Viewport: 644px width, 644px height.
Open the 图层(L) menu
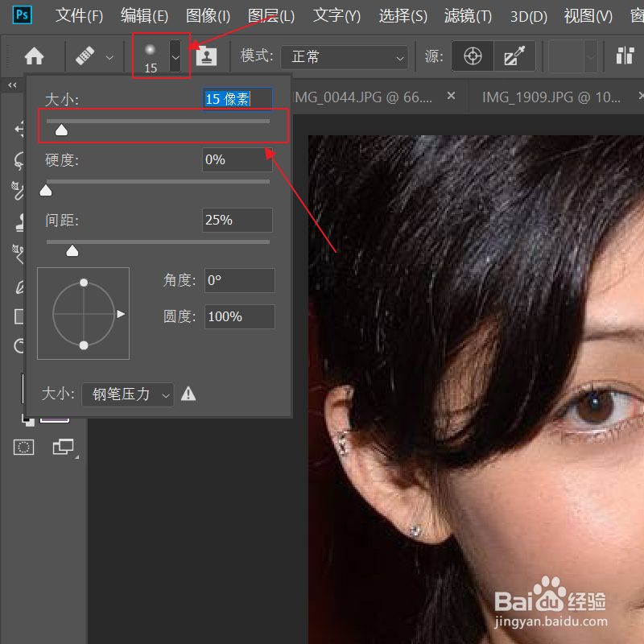pyautogui.click(x=271, y=16)
